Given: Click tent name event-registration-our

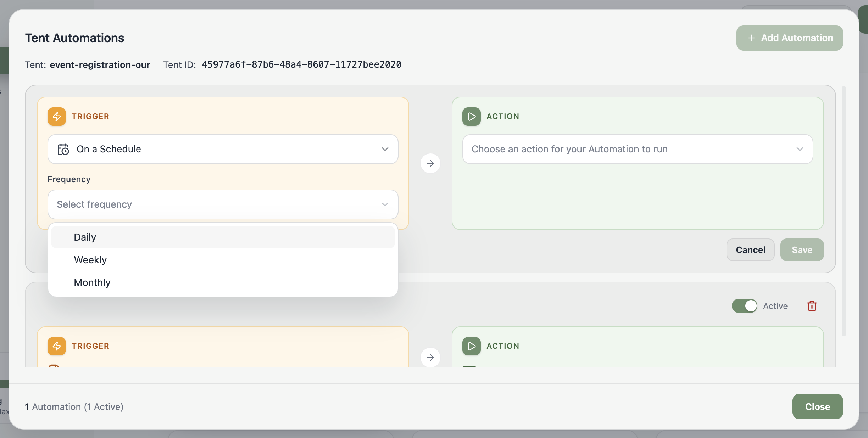Looking at the screenshot, I should tap(100, 65).
